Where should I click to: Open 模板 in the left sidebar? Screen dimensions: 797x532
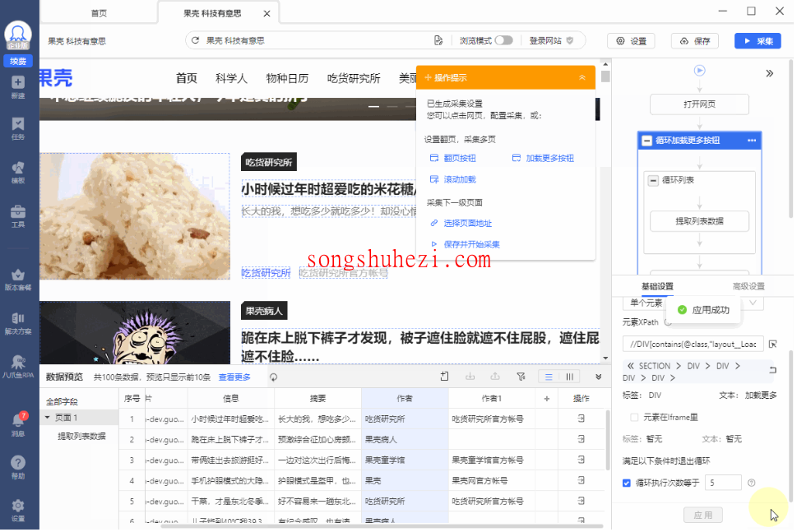pyautogui.click(x=18, y=173)
